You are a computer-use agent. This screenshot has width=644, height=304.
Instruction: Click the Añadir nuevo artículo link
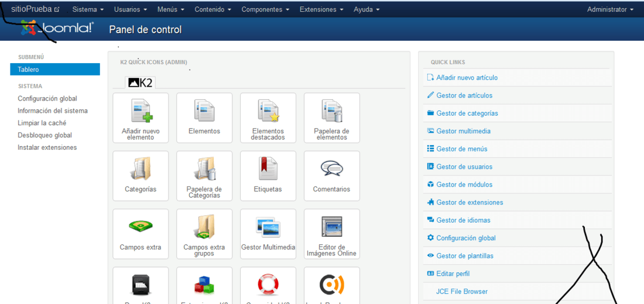click(x=467, y=78)
